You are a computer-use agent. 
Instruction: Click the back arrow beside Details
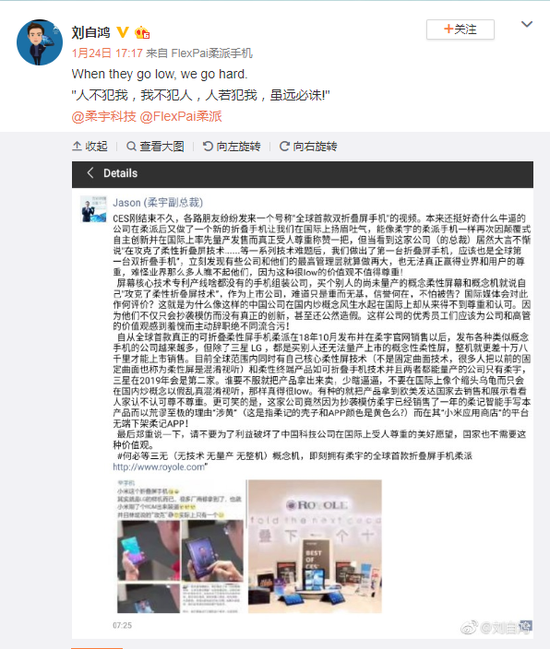click(90, 173)
